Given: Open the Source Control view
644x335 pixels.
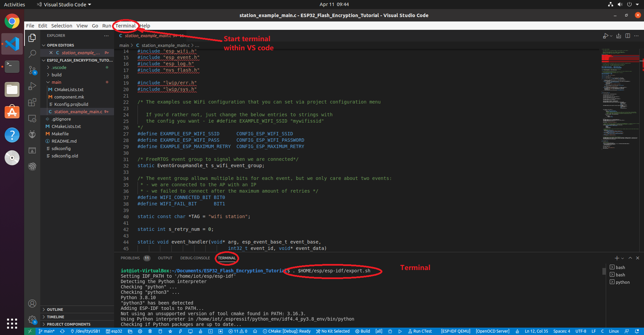Looking at the screenshot, I should pos(32,70).
